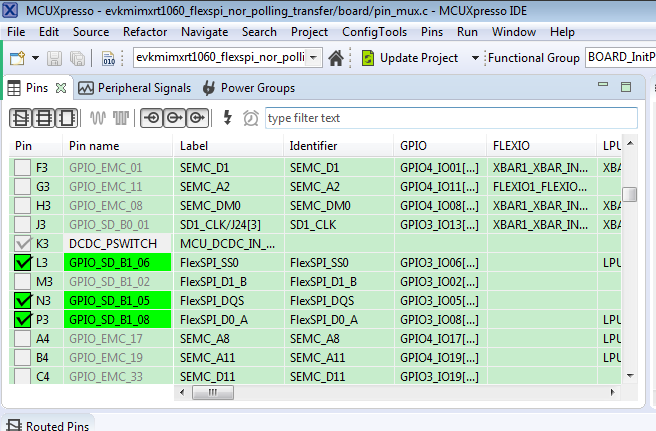Screen dimensions: 656x431
Task: Toggle checkbox for pin M3
Action: (22, 281)
